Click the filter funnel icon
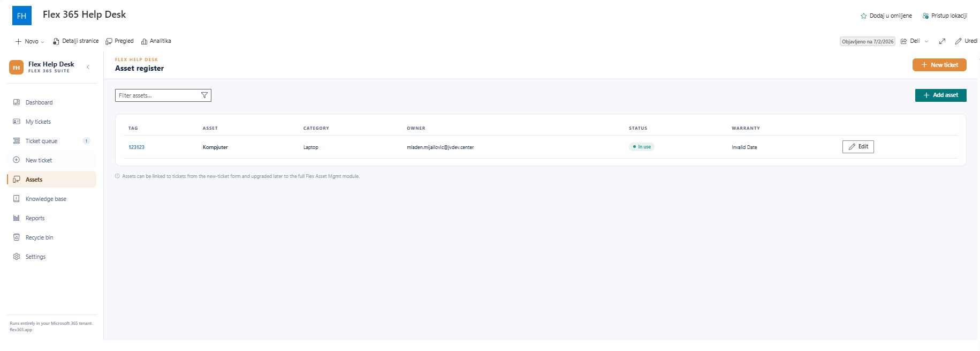Viewport: 980px width, 351px height. (x=204, y=95)
